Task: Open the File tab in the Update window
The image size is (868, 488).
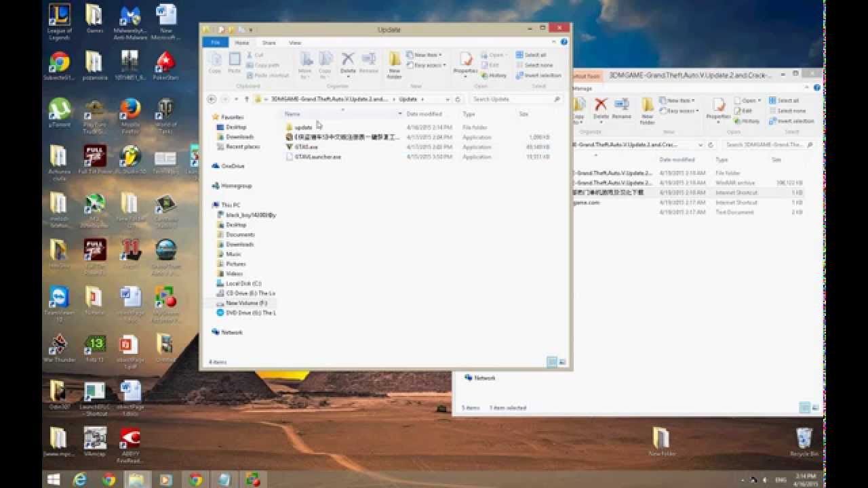Action: pyautogui.click(x=215, y=43)
